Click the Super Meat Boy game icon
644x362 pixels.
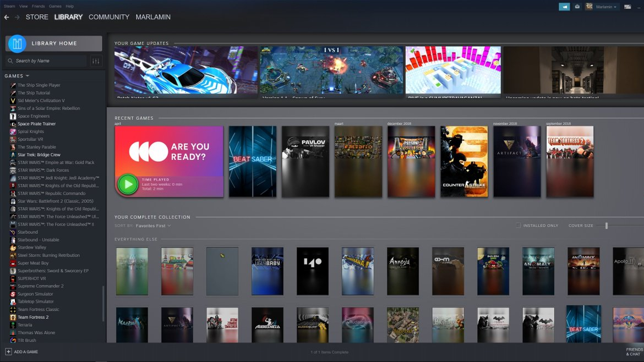13,263
